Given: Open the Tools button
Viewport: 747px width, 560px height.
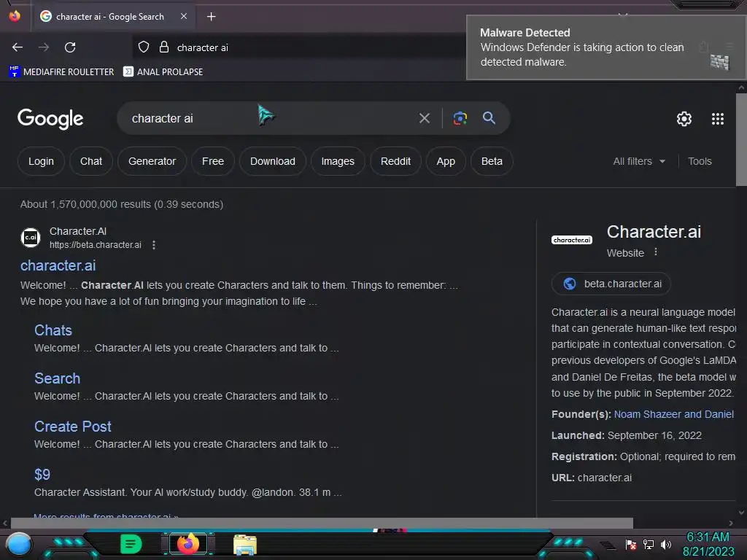Looking at the screenshot, I should click(700, 161).
